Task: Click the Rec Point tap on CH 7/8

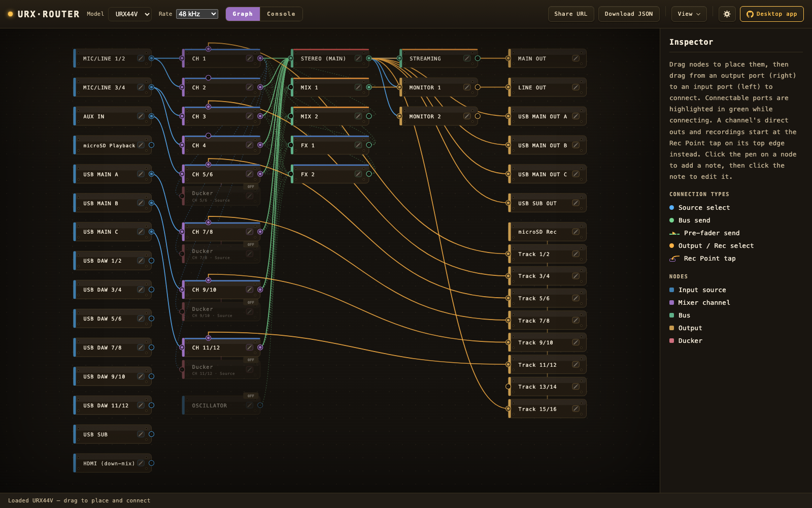Action: pos(208,223)
